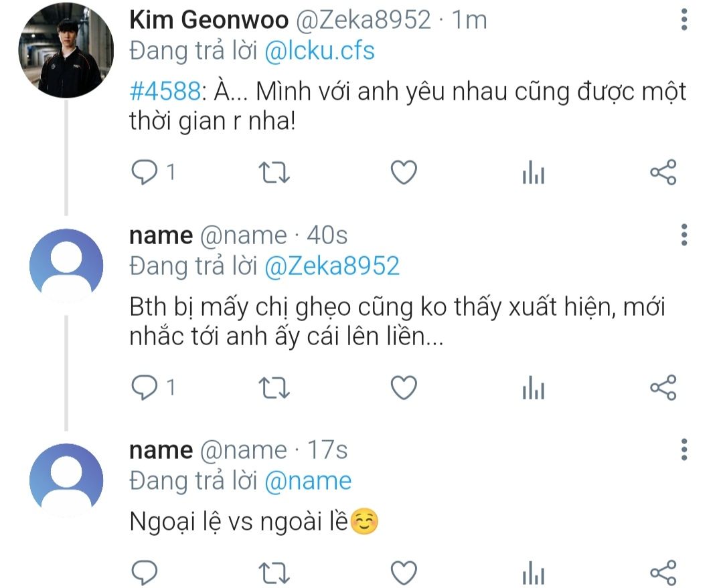Screen dimensions: 723x588
Task: Reply to the "Ngoại lệ vs ngoài lề" tweet
Action: tap(143, 573)
